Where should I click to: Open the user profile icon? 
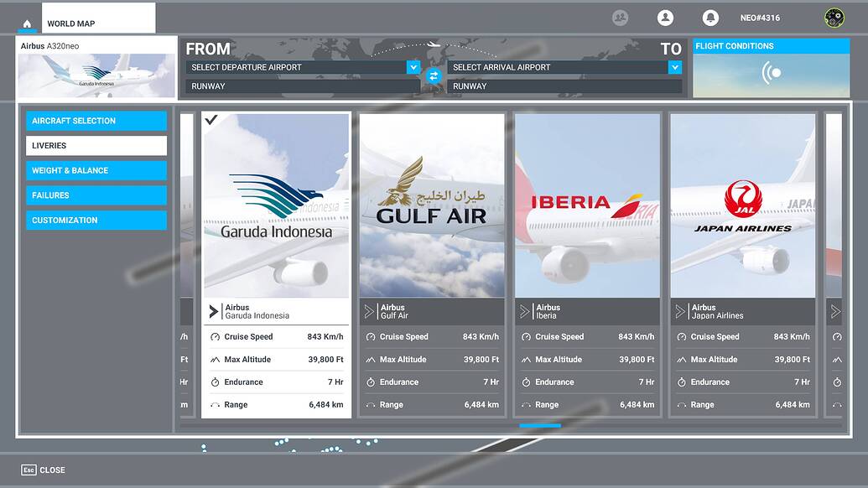pyautogui.click(x=665, y=18)
